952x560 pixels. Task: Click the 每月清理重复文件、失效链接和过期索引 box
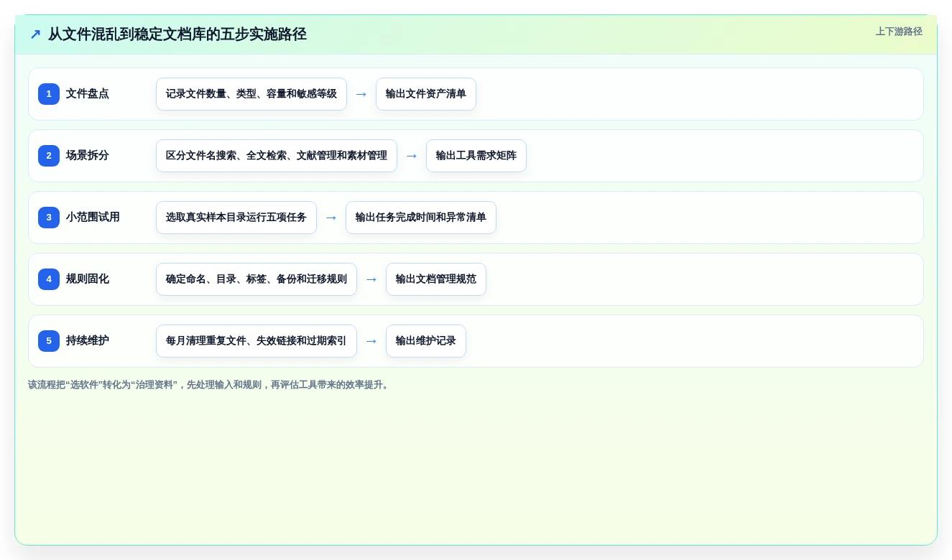257,341
